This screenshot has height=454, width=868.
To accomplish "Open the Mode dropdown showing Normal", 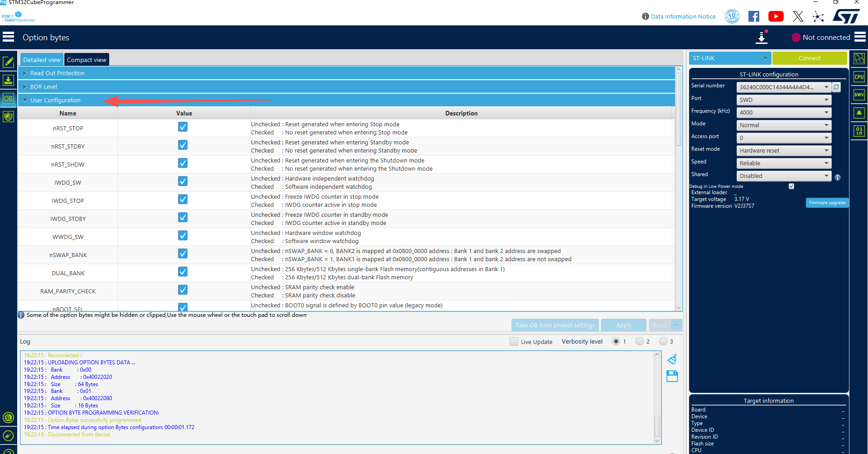I will (784, 125).
